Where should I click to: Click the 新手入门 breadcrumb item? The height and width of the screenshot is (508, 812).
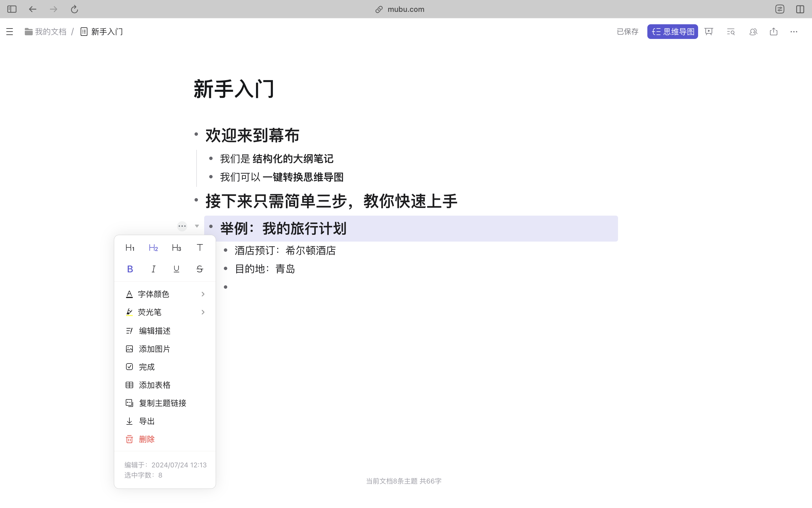pos(102,32)
